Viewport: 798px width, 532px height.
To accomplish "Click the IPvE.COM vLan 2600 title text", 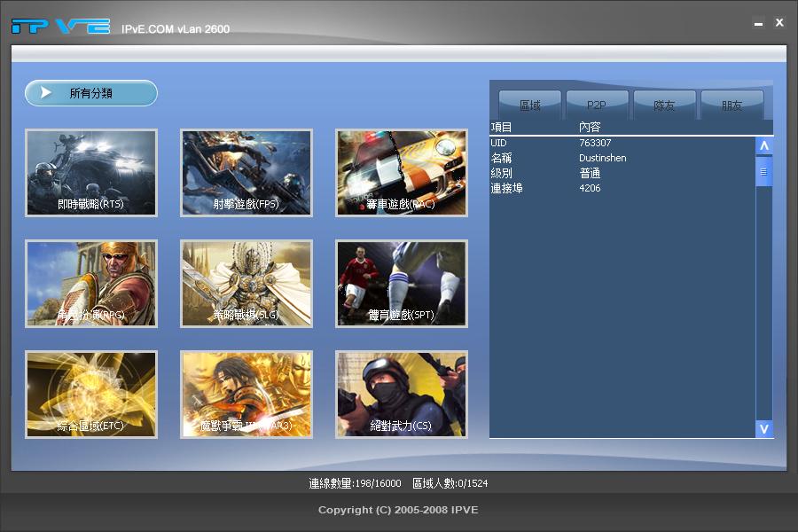I will point(176,29).
